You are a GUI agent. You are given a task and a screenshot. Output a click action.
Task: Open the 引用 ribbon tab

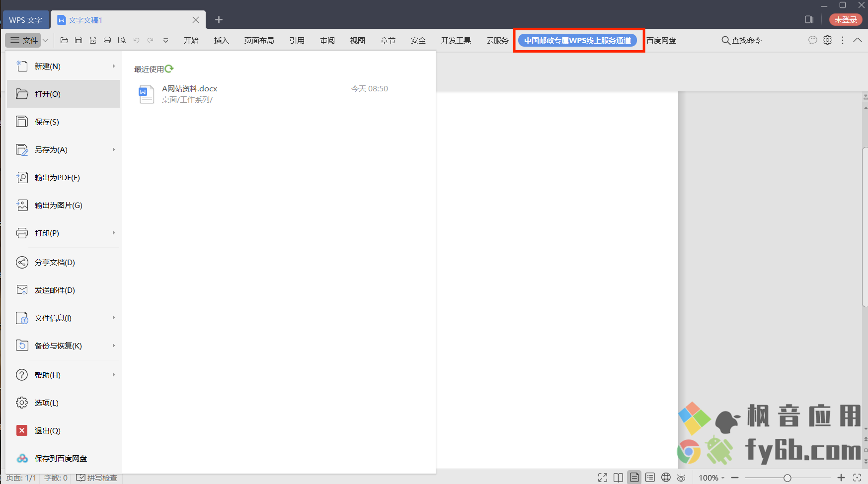click(297, 40)
